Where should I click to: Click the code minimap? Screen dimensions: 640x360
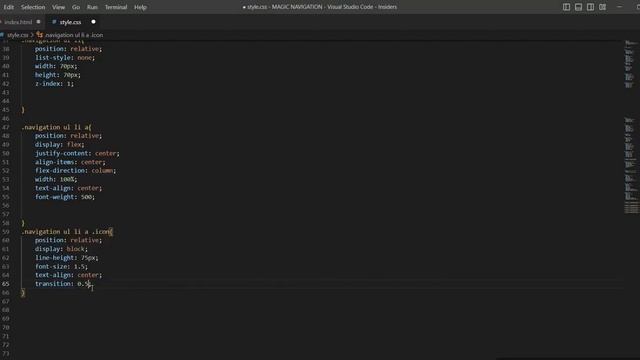coord(631,127)
